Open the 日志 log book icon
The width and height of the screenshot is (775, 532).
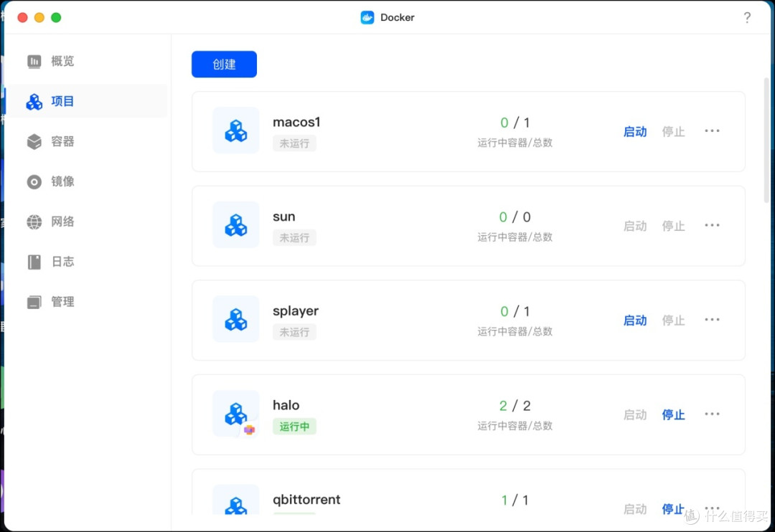click(34, 262)
